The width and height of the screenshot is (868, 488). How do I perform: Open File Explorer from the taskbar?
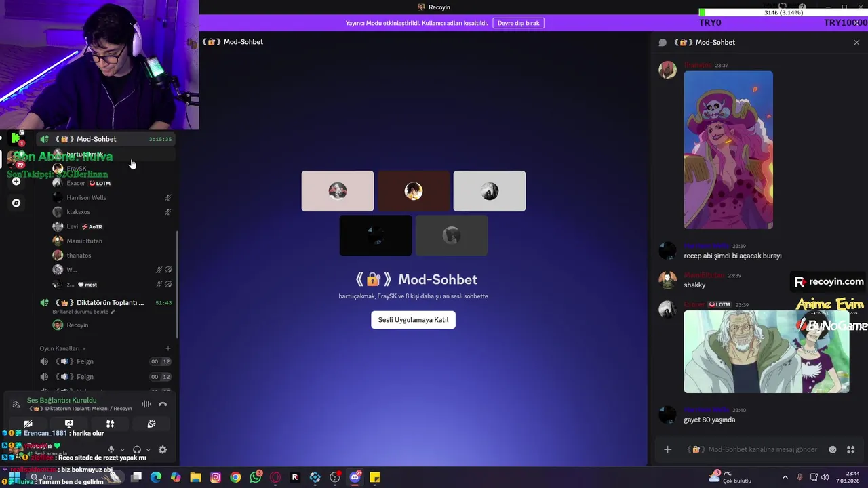pyautogui.click(x=195, y=477)
